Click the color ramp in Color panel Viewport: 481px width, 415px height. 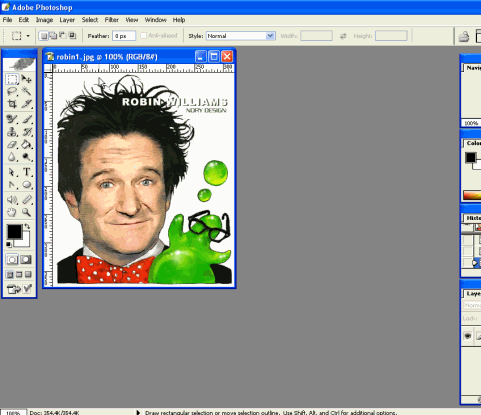click(x=472, y=195)
